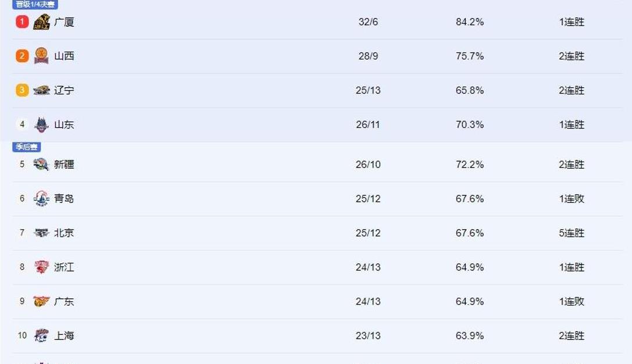The height and width of the screenshot is (364, 632).
Task: Click the red rank 1 badge
Action: pyautogui.click(x=22, y=22)
